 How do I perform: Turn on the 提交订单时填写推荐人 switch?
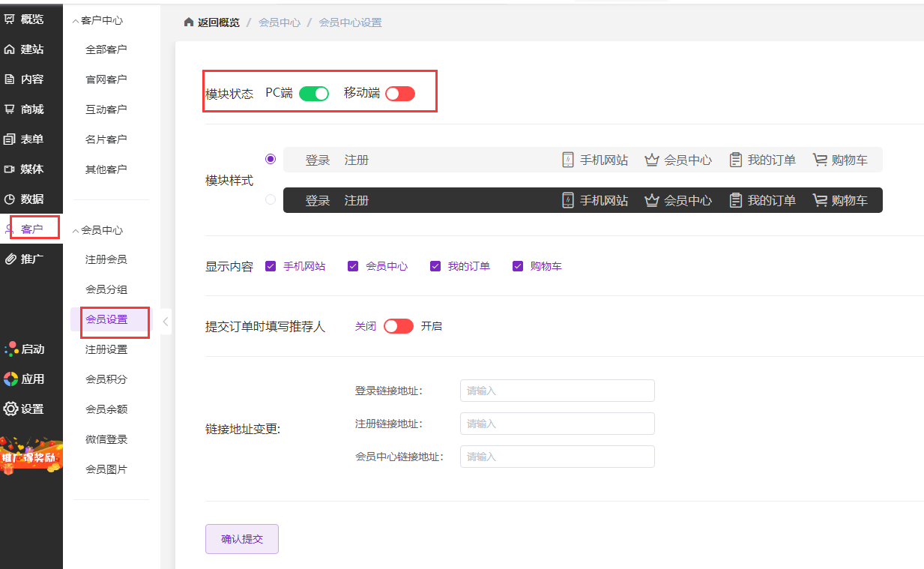coord(398,326)
